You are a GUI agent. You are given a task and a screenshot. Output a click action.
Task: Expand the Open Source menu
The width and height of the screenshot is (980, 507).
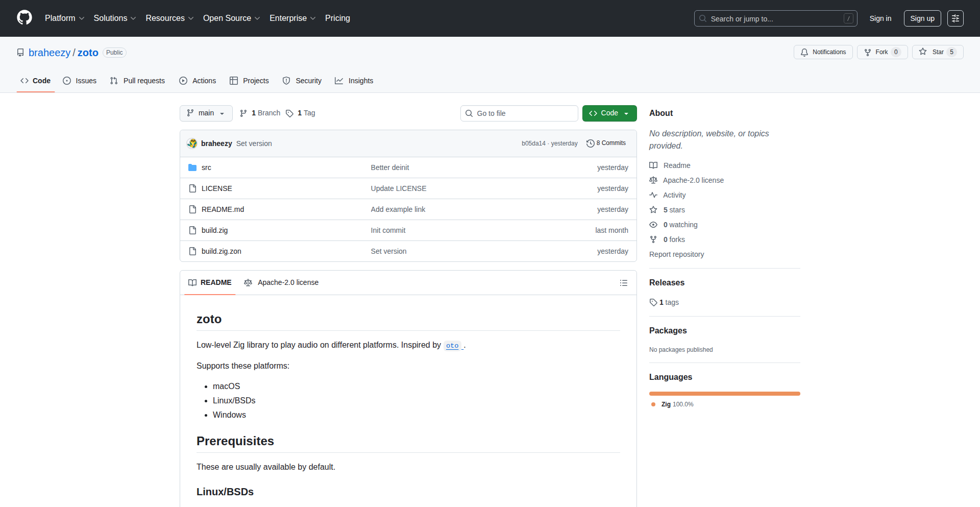[231, 18]
